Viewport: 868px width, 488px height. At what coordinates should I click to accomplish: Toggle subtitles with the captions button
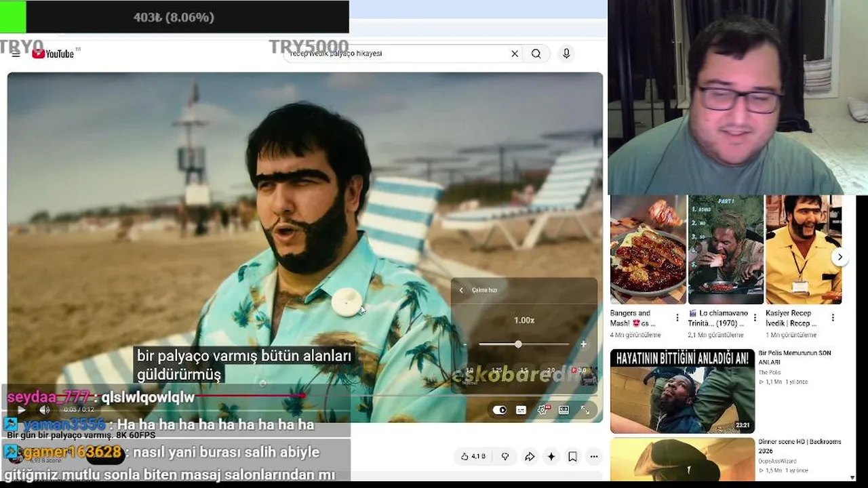(521, 410)
